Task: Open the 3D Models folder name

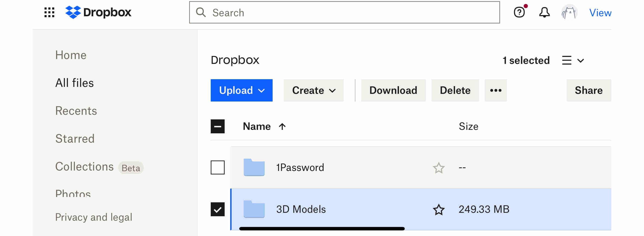Action: (301, 209)
